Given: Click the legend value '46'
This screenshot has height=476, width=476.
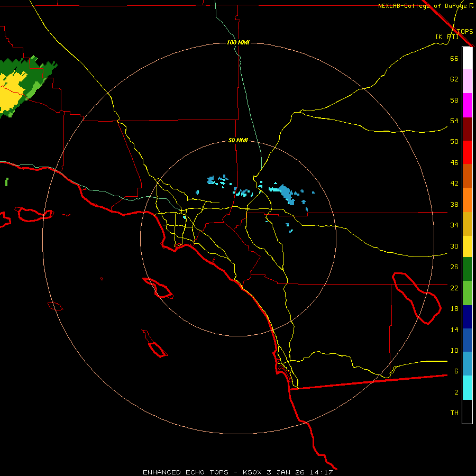Looking at the screenshot, I should (x=454, y=163).
